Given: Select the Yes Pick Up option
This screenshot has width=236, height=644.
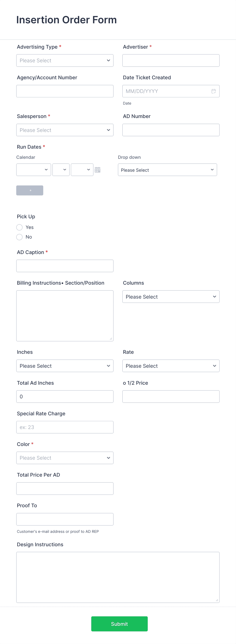Looking at the screenshot, I should pos(20,227).
